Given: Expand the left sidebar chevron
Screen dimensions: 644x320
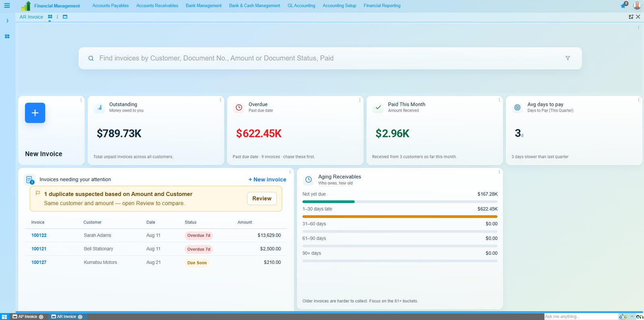Looking at the screenshot, I should (x=7, y=21).
